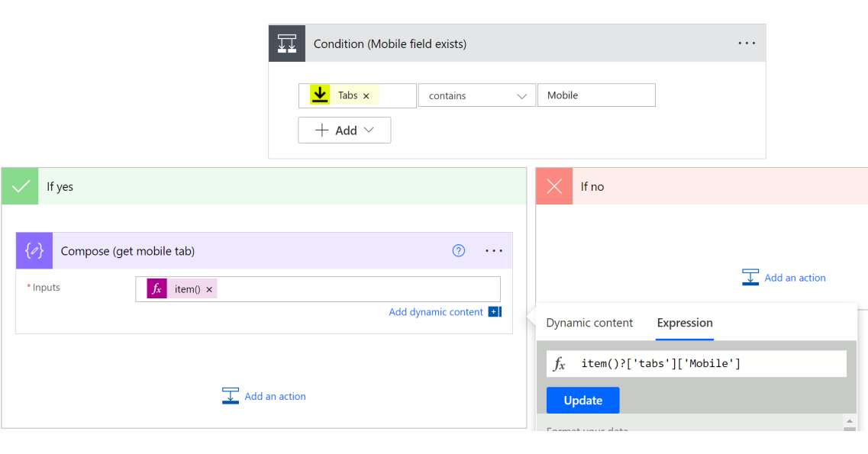Switch to the Expression tab
This screenshot has width=868, height=454.
[x=684, y=323]
